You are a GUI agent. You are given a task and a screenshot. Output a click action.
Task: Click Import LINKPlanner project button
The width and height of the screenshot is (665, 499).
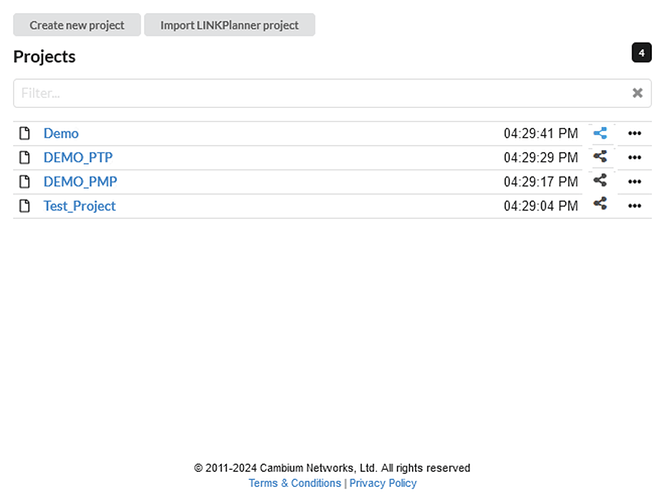tap(229, 25)
